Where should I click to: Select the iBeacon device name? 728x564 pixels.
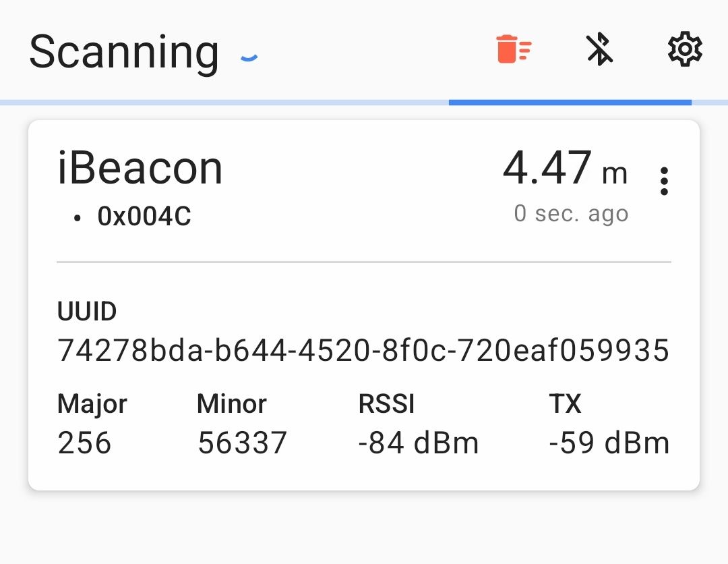click(140, 169)
